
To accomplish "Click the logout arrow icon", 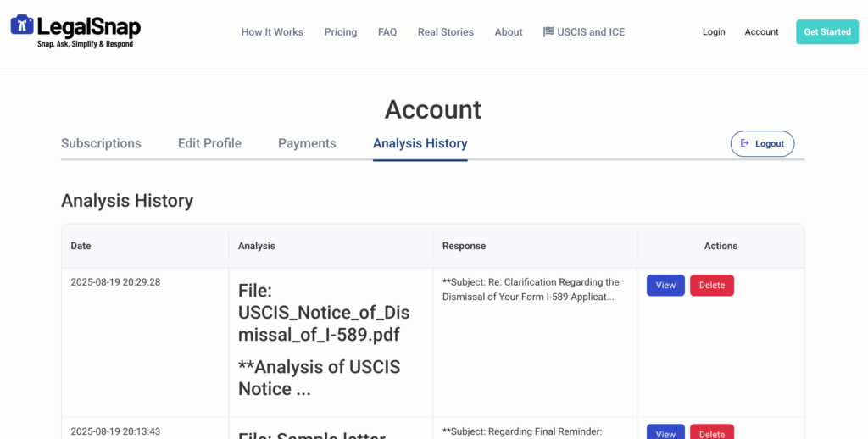I will 745,143.
